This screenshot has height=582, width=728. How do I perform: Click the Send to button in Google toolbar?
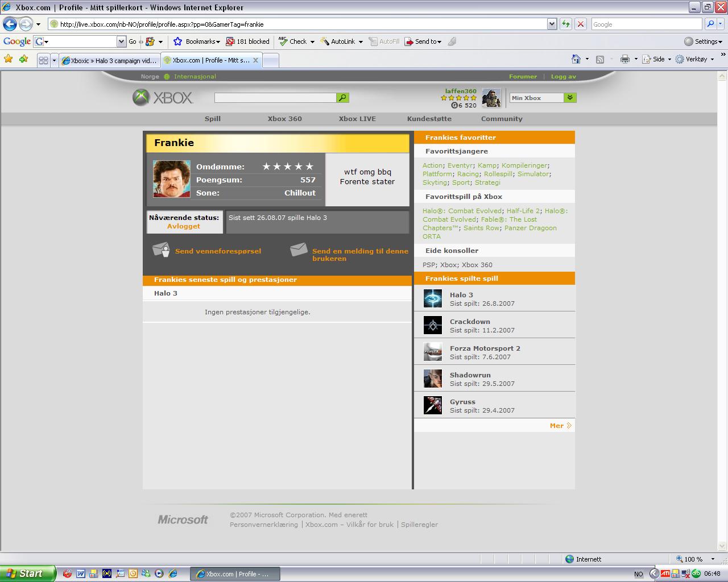(x=423, y=41)
